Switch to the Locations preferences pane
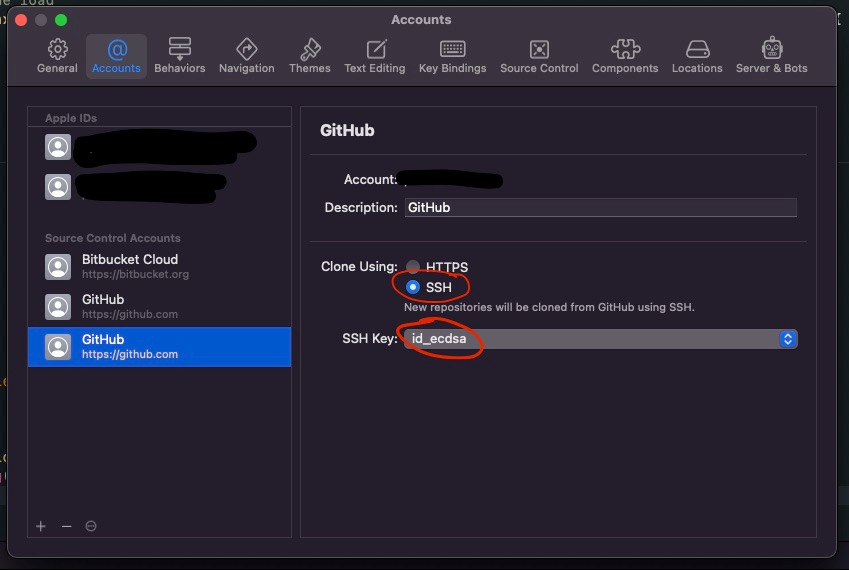Image resolution: width=849 pixels, height=570 pixels. pyautogui.click(x=697, y=56)
